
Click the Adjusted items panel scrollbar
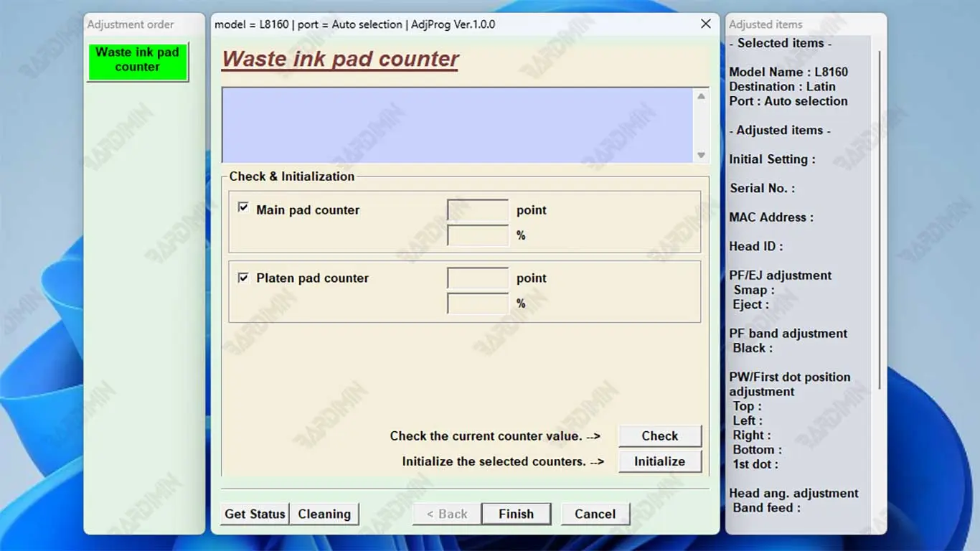(880, 215)
